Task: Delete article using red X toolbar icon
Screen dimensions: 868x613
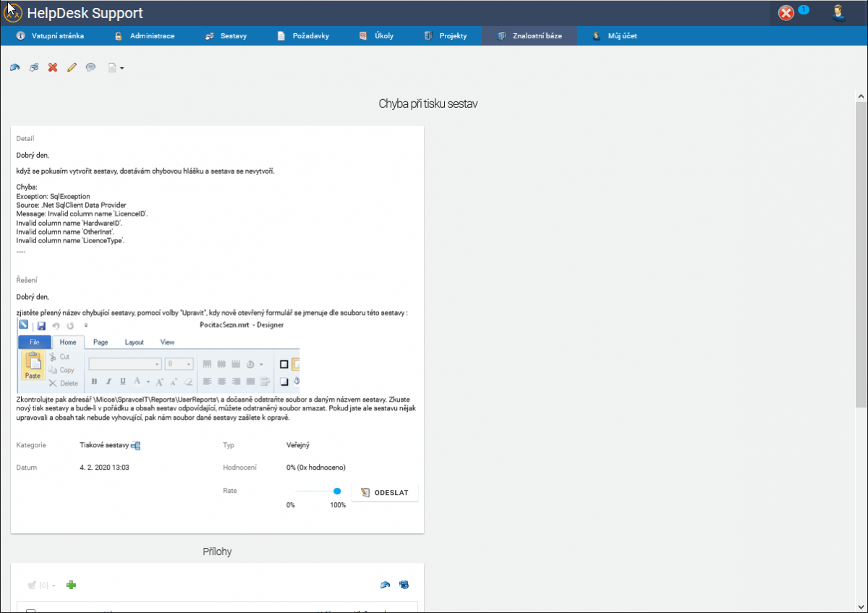Action: 53,67
